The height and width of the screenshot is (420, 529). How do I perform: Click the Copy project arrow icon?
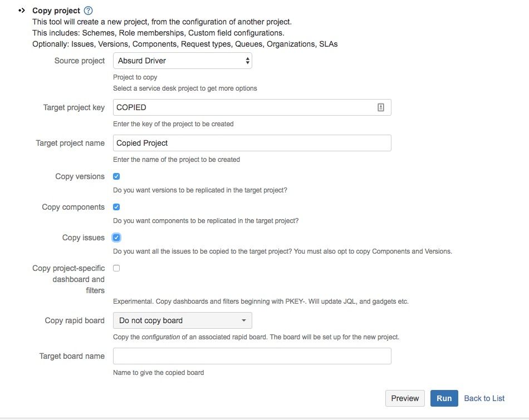point(22,11)
